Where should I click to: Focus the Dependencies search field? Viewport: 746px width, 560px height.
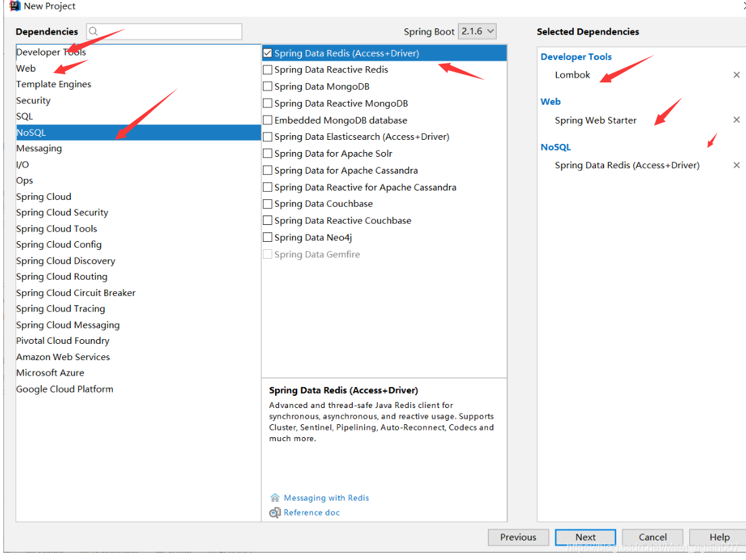point(164,31)
